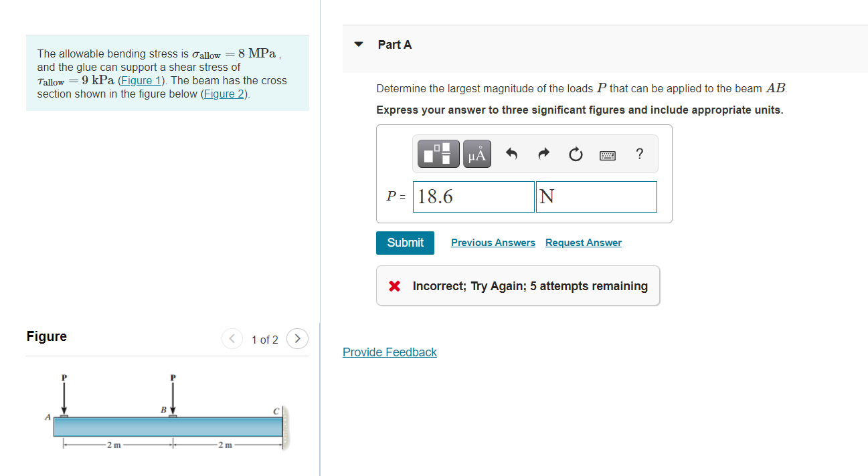Go to next figure arrow
This screenshot has width=868, height=476.
click(298, 339)
